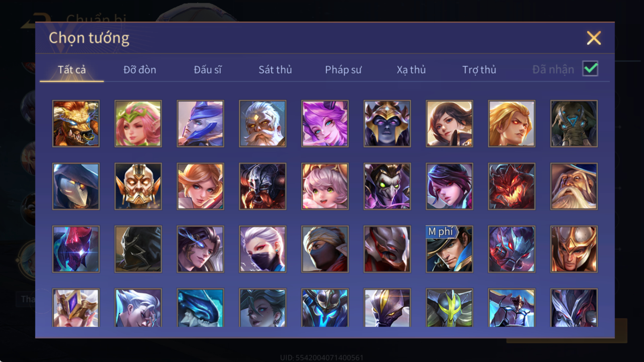644x362 pixels.
Task: Select the hero tagged 'M phí'
Action: 449,249
